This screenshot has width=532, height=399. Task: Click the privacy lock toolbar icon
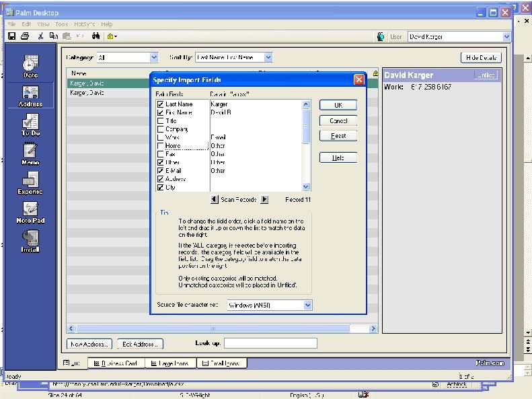110,36
